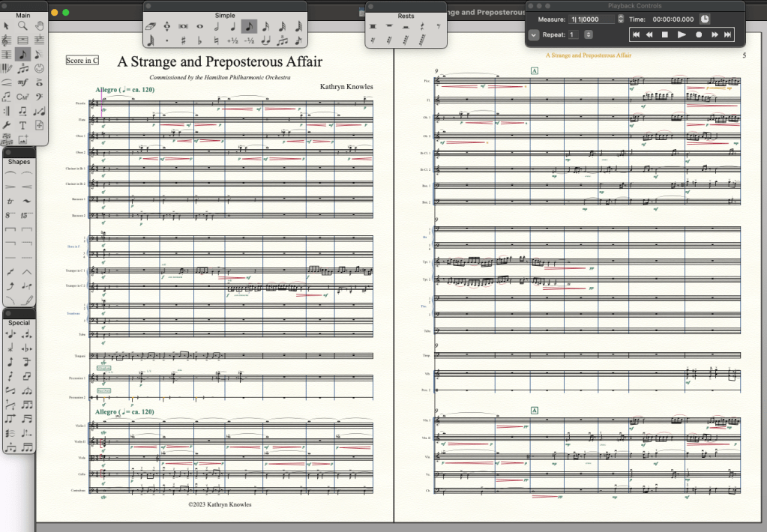
Task: Select the Hand Grabber tool
Action: pos(39,25)
